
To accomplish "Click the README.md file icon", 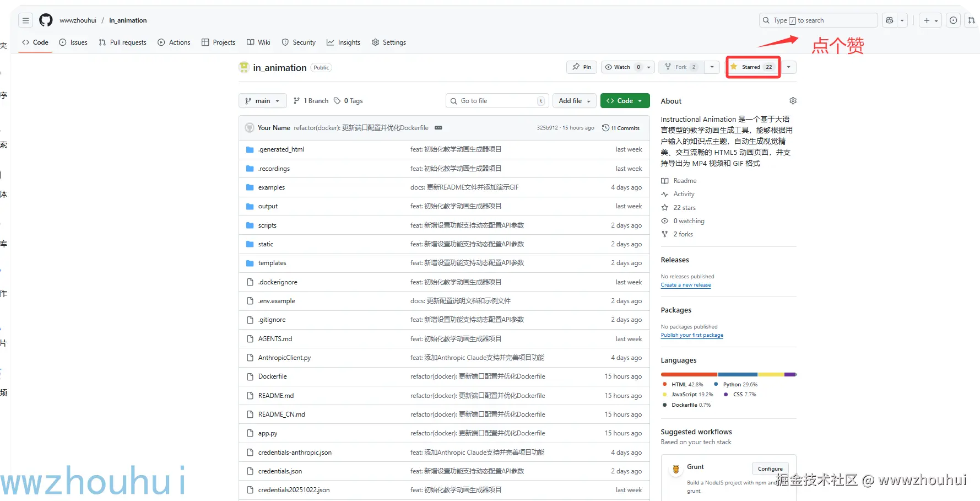I will pyautogui.click(x=250, y=396).
